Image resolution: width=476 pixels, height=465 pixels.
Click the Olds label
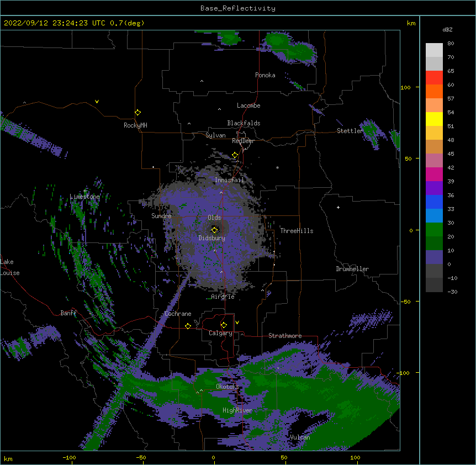tap(214, 218)
